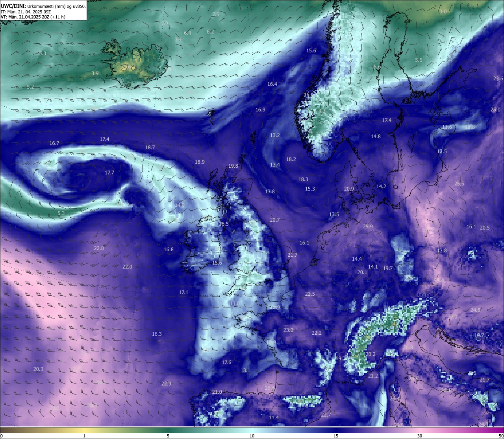The image size is (504, 439).
Task: Click the 22.2 value label
Action: pos(317,333)
